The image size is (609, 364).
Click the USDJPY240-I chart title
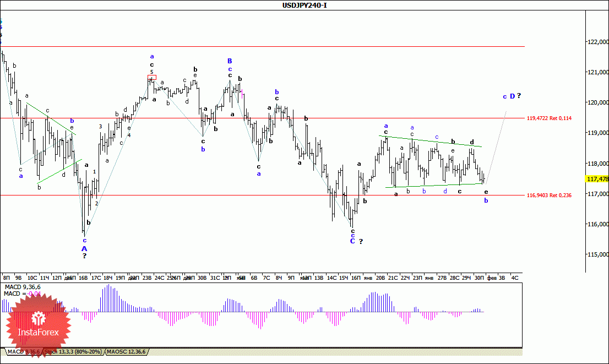coord(304,5)
